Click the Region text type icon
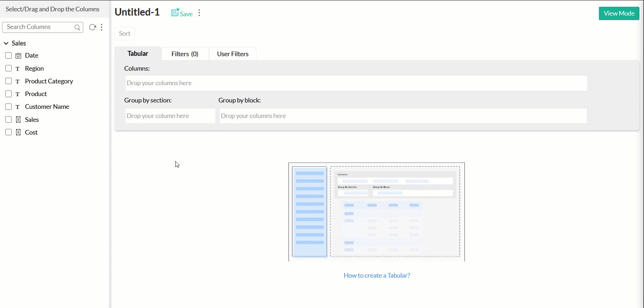This screenshot has width=644, height=308. [x=18, y=69]
